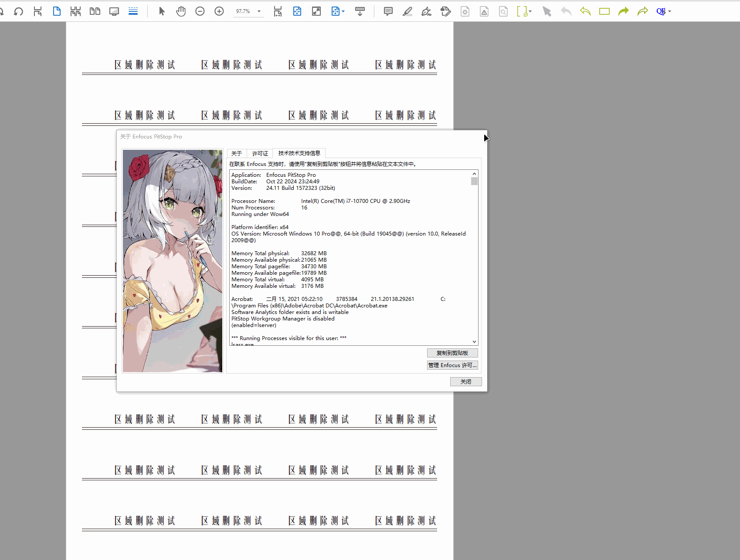Click the grayed page inspect magnifier icon

[x=503, y=11]
